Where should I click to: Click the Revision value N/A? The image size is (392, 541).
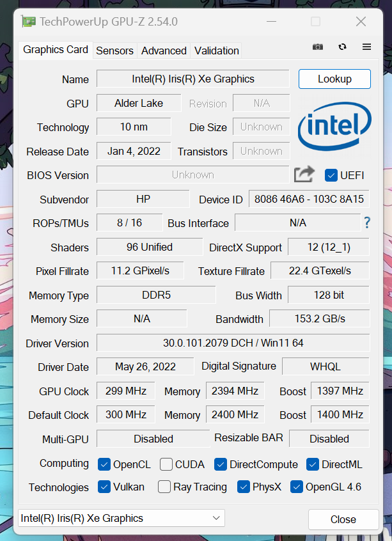pos(261,103)
